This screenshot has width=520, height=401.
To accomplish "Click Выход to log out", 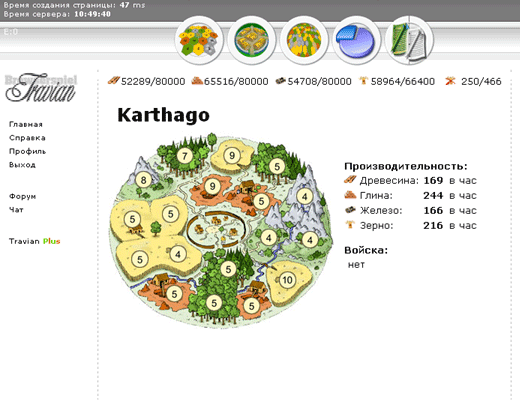I will pos(22,165).
